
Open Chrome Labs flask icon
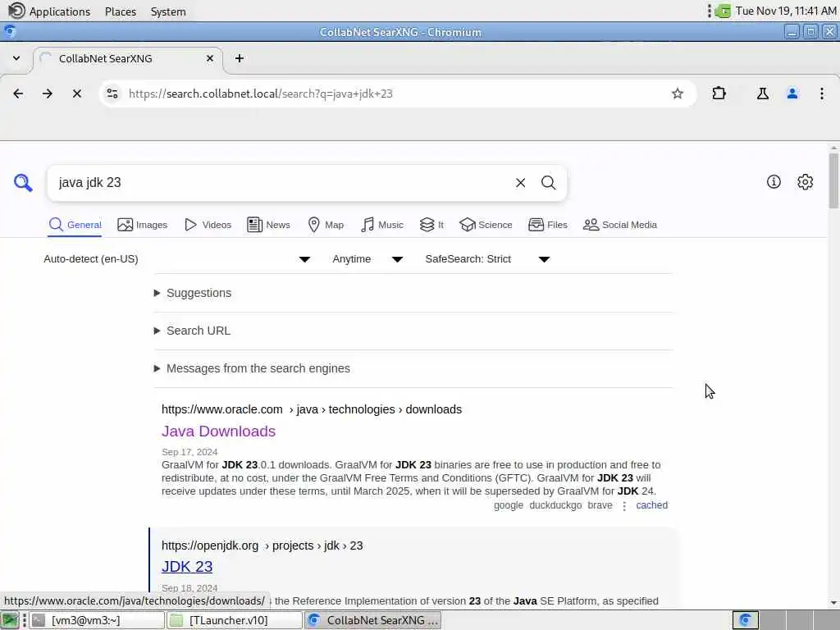pos(763,94)
